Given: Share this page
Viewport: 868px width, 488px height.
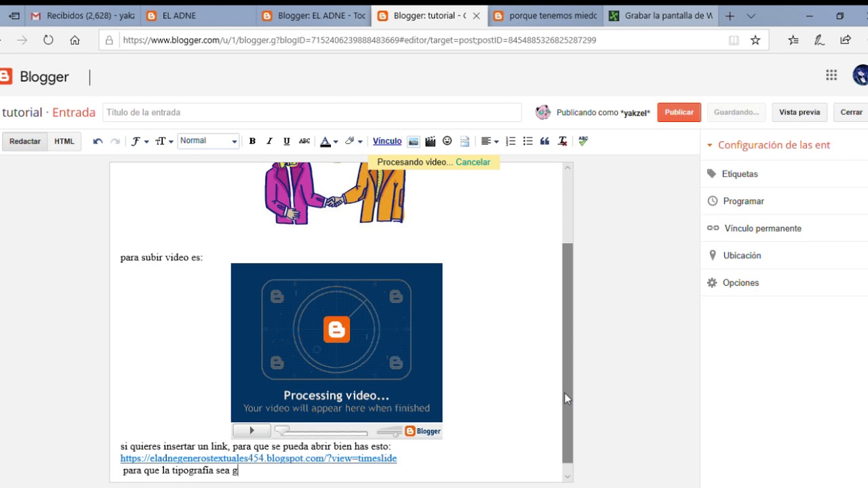Looking at the screenshot, I should pyautogui.click(x=846, y=40).
